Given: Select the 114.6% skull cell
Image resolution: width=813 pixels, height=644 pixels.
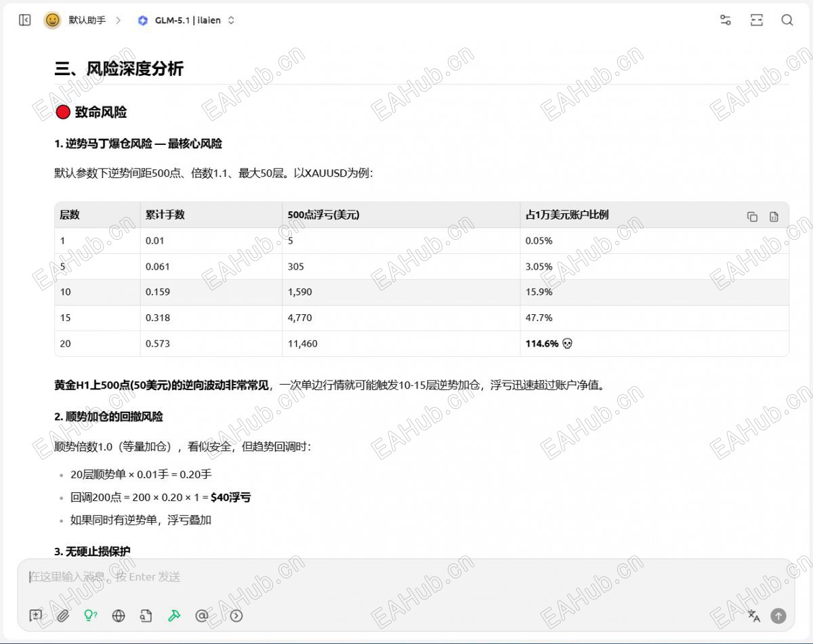Looking at the screenshot, I should (654, 343).
